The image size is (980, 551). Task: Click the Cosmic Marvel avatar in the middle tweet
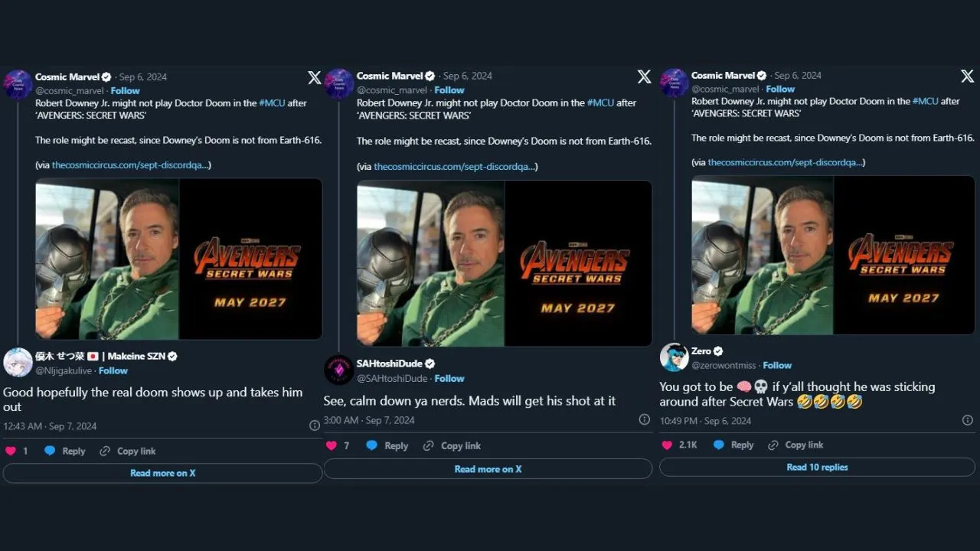click(x=339, y=83)
